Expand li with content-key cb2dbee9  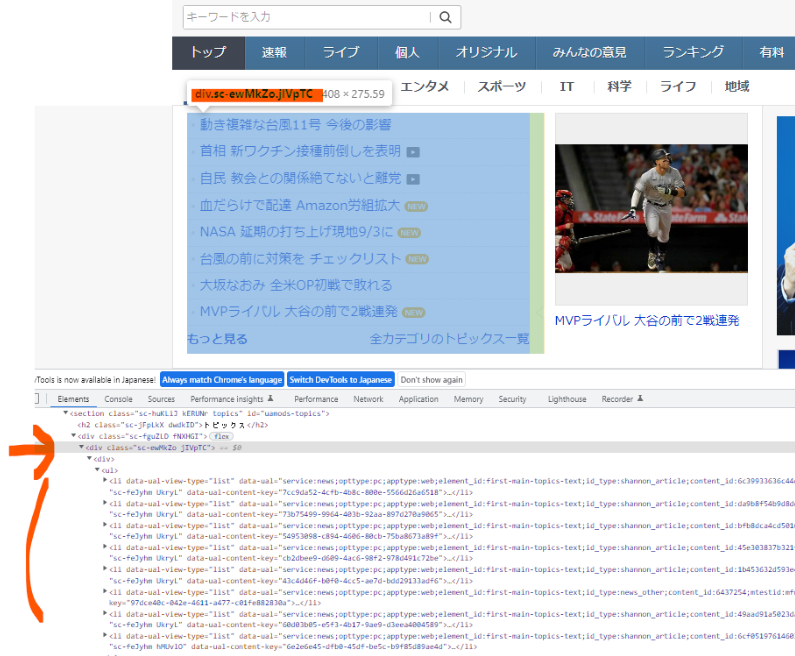coord(105,547)
